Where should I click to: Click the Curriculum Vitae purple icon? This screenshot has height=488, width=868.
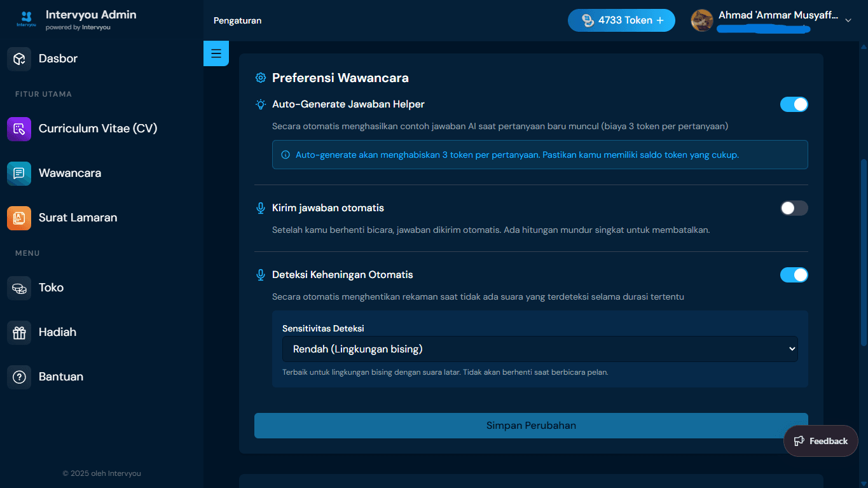[x=19, y=129]
